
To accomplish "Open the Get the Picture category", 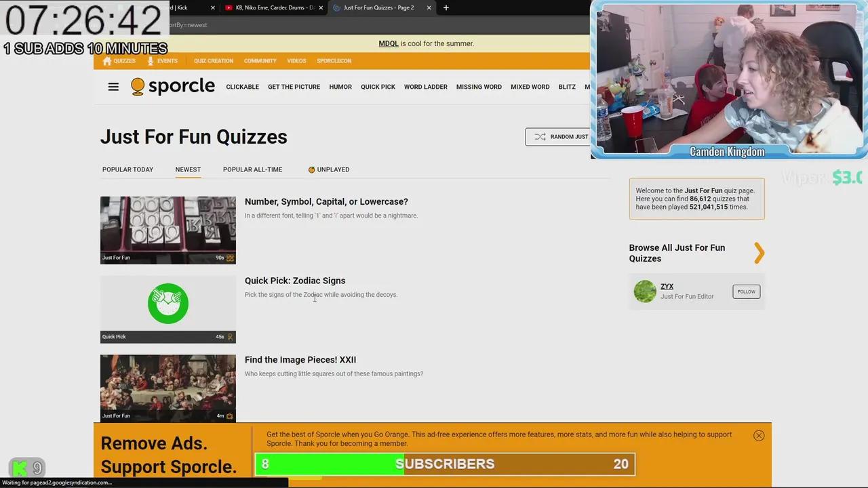I will click(294, 87).
